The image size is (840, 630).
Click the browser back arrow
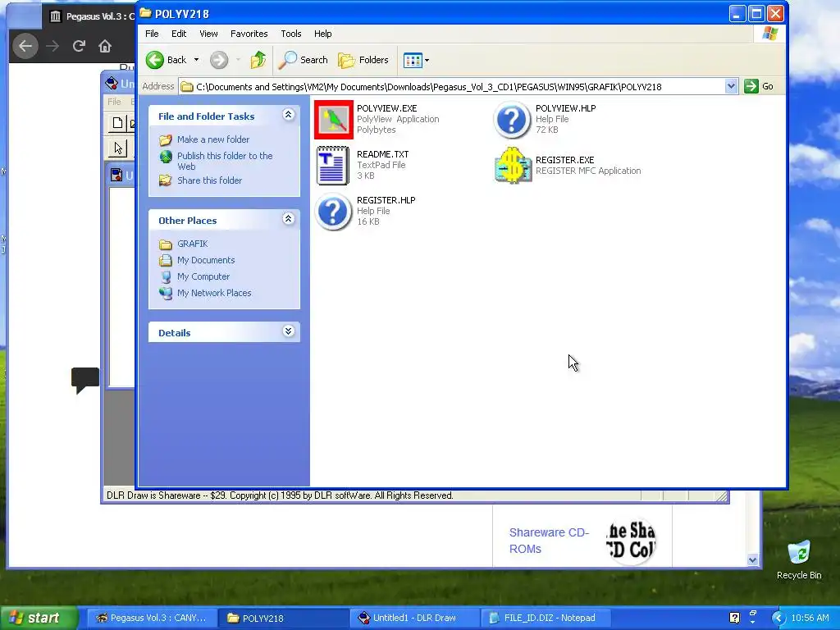tap(25, 46)
